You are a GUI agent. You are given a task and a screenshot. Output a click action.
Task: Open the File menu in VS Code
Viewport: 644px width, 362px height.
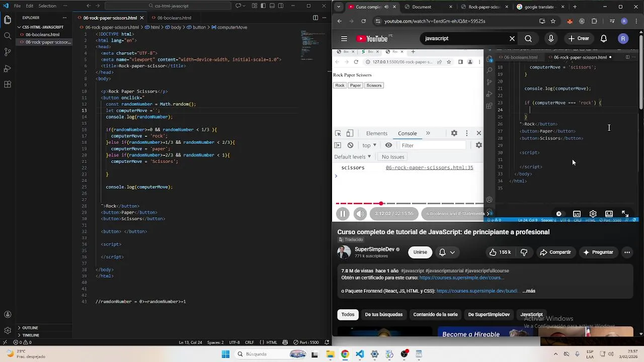(17, 6)
